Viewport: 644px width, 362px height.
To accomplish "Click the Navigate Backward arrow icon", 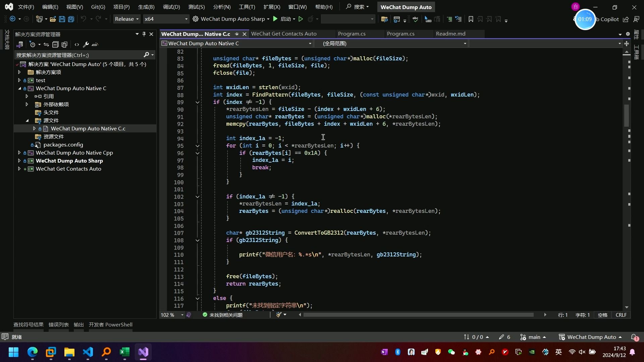I will pos(12,19).
